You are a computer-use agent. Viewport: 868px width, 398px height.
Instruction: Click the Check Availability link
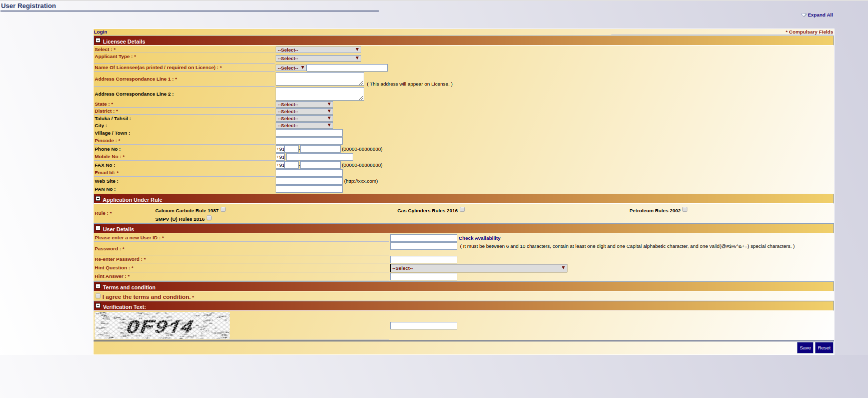click(480, 238)
